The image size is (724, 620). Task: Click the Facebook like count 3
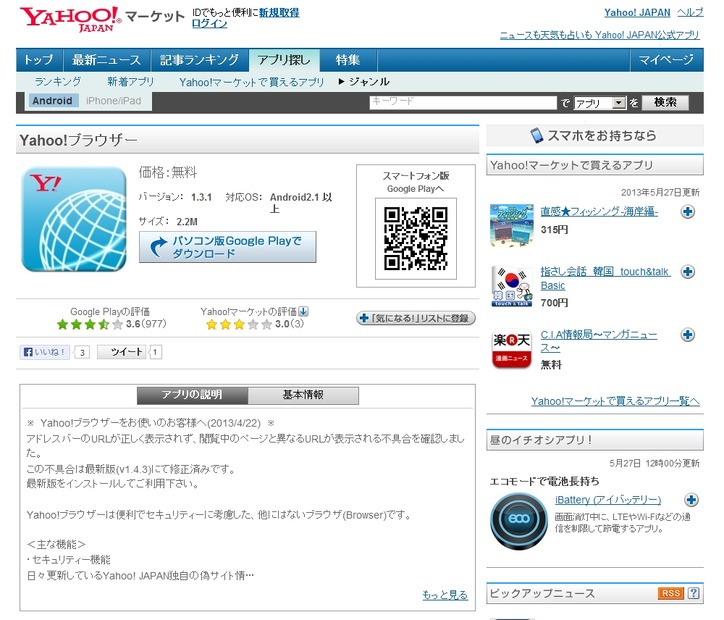[x=82, y=353]
